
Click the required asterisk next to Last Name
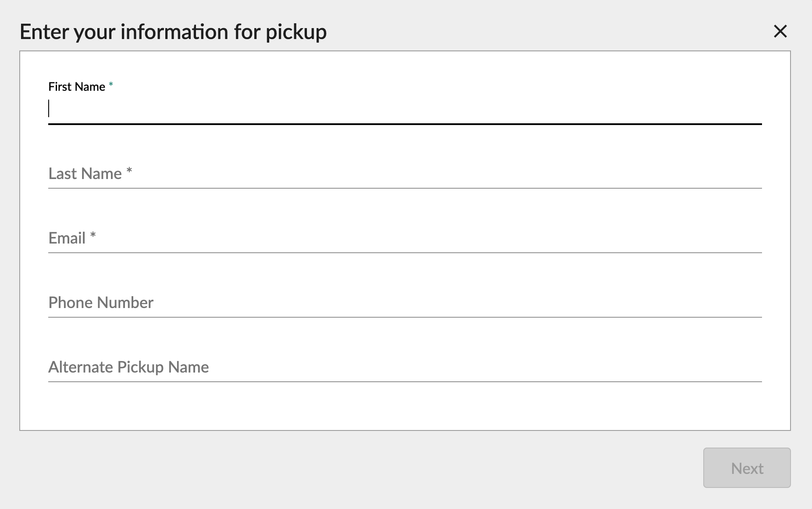coord(129,171)
